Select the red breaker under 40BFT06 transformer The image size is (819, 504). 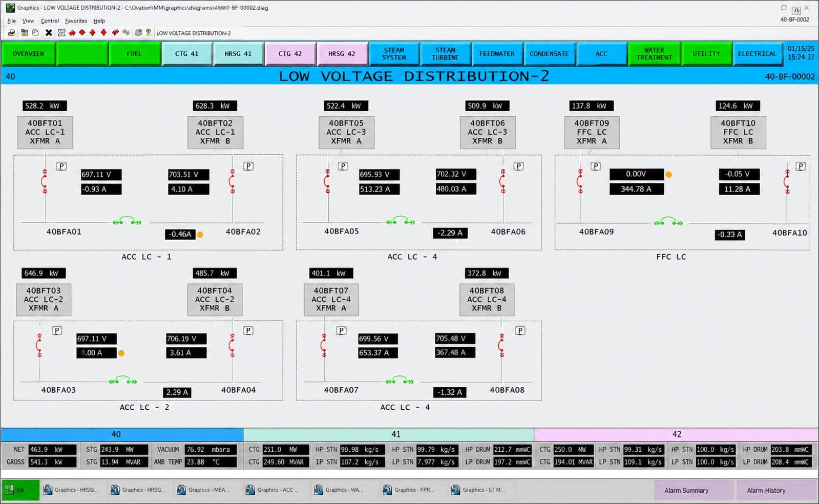pyautogui.click(x=503, y=181)
